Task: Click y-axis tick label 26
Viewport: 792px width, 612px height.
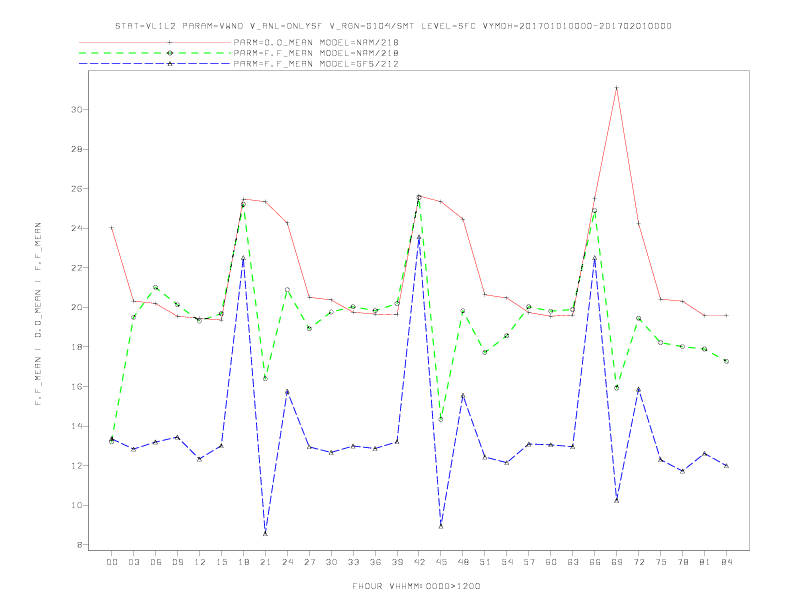Action: coord(77,188)
